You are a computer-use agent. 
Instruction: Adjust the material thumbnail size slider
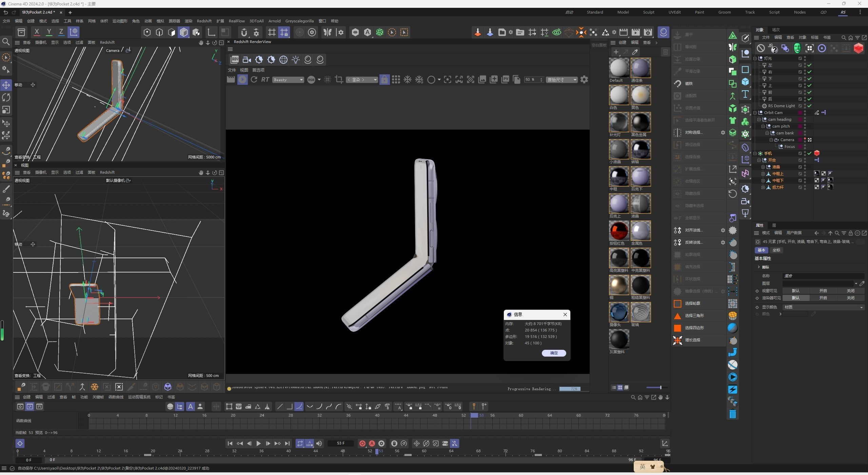click(660, 387)
